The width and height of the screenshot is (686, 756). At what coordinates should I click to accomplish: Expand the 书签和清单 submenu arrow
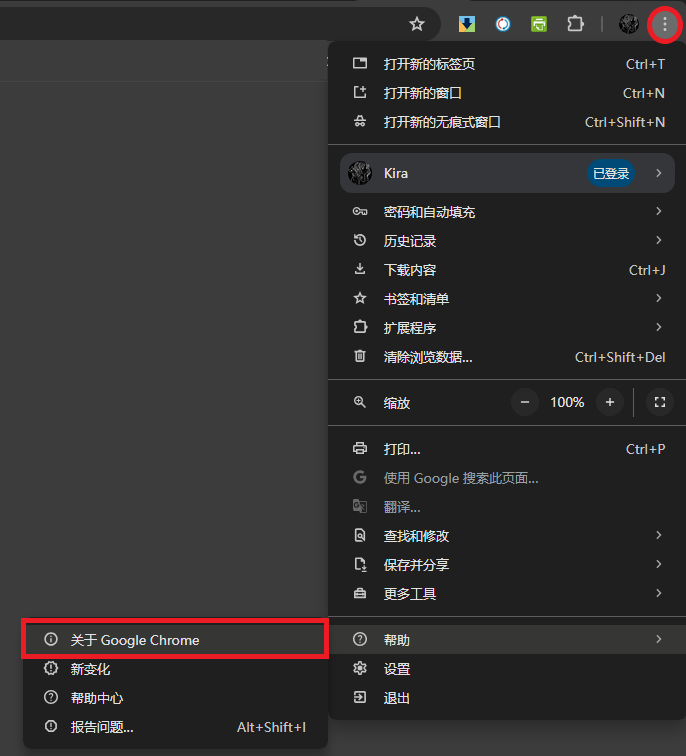click(x=659, y=298)
